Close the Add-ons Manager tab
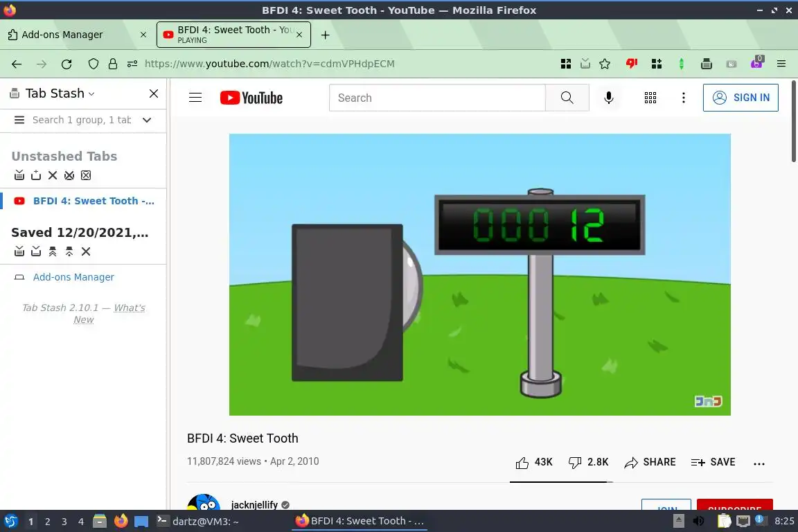 [143, 35]
